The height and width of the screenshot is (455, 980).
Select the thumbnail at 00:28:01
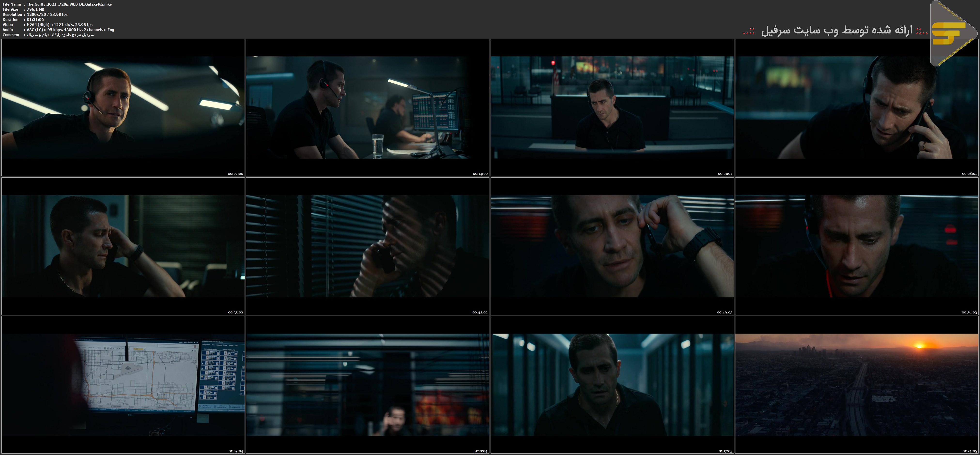(857, 107)
